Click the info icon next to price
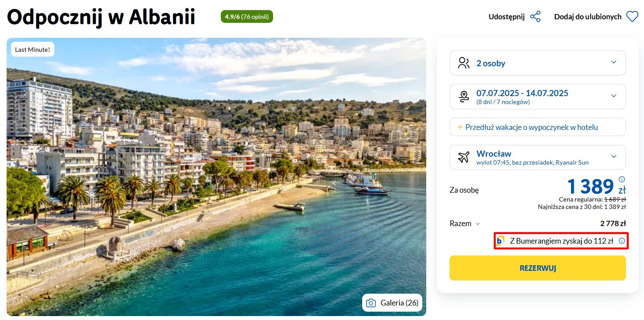This screenshot has width=644, height=320. click(622, 179)
